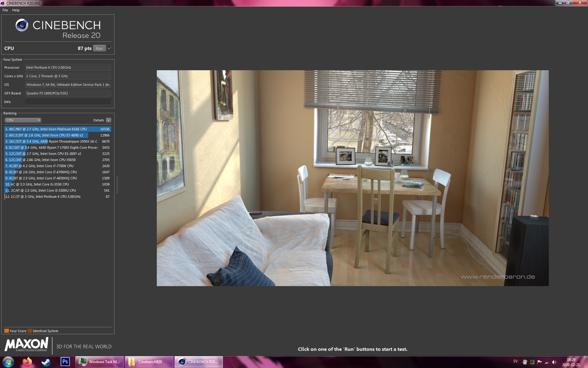The height and width of the screenshot is (368, 588).
Task: Click the volume speaker tray icon
Action: click(x=554, y=362)
